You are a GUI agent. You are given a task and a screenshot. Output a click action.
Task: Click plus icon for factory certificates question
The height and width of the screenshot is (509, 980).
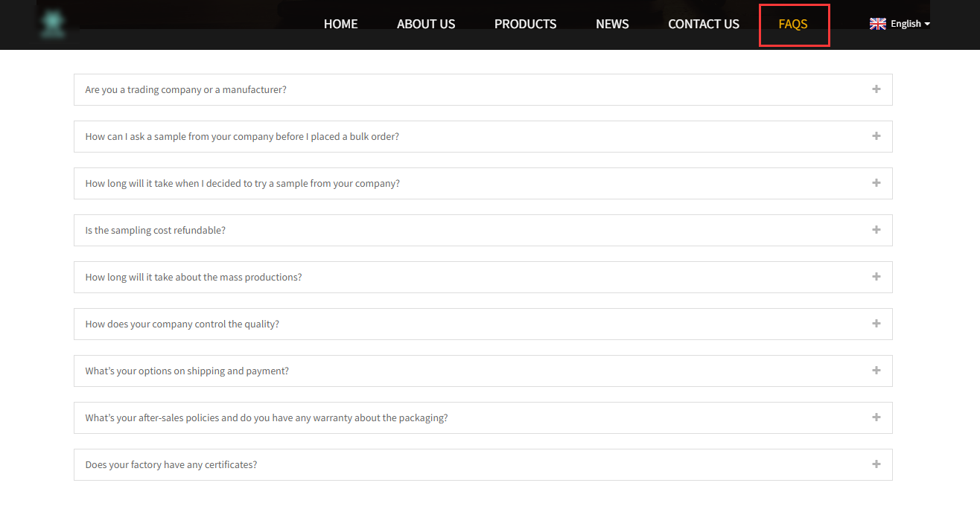click(x=876, y=464)
